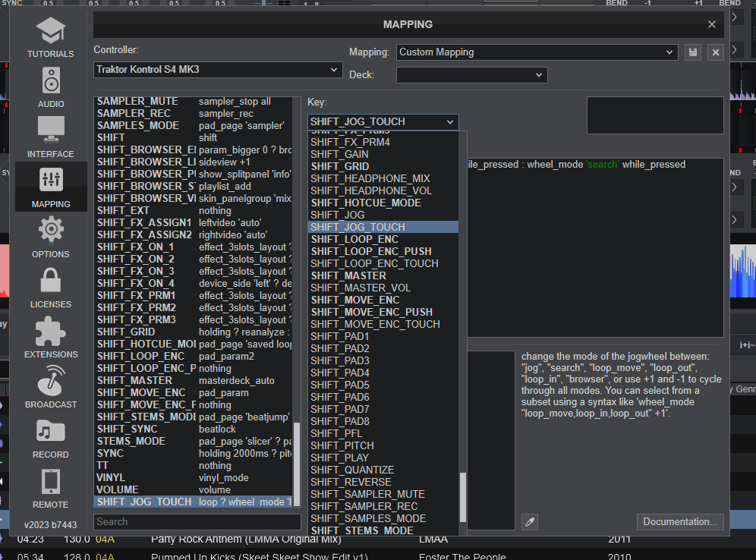Select the SHIFT_FX_ASSIGN1 leftvideo 'auto' row
Screen dimensions: 756x560
coord(194,222)
